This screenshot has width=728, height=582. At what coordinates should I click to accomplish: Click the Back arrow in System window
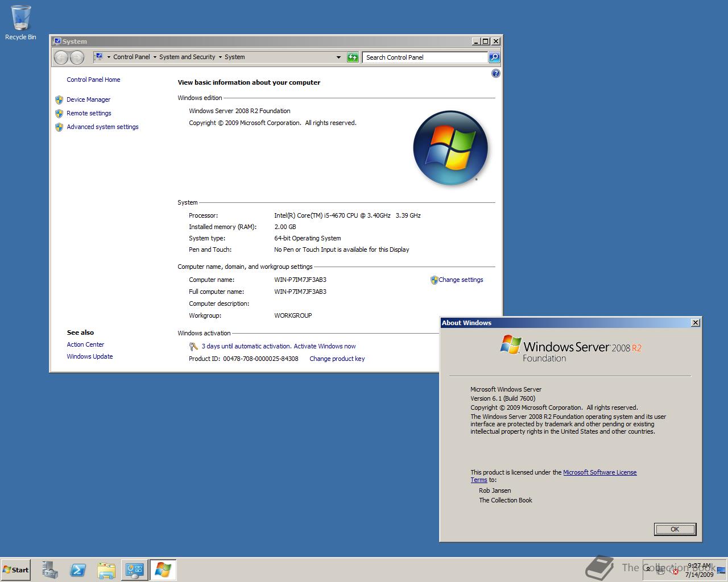(61, 57)
